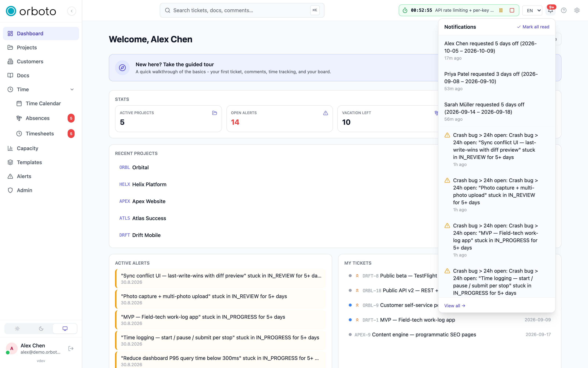Pause the running timer
588x368 pixels.
(x=501, y=10)
